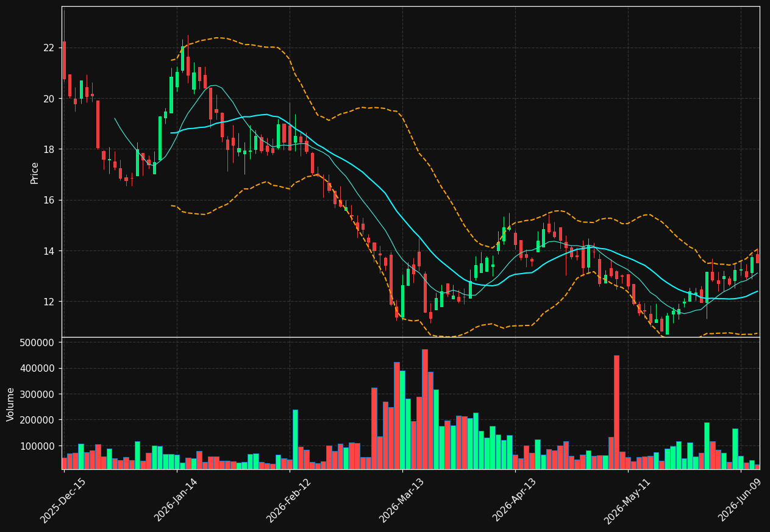Image resolution: width=770 pixels, height=532 pixels.
Task: Click volume tick label 100000
Action: (38, 446)
